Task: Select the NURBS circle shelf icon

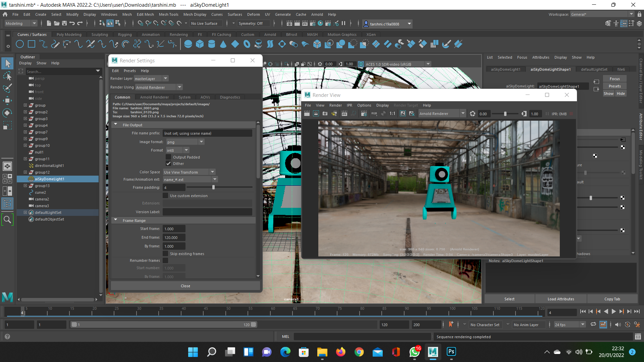Action: click(x=20, y=44)
